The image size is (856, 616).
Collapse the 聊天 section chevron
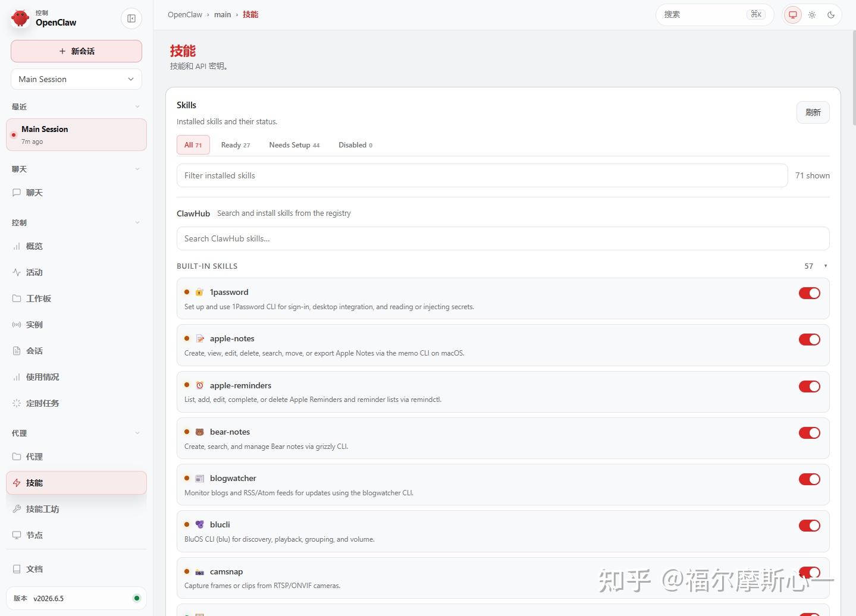point(137,169)
